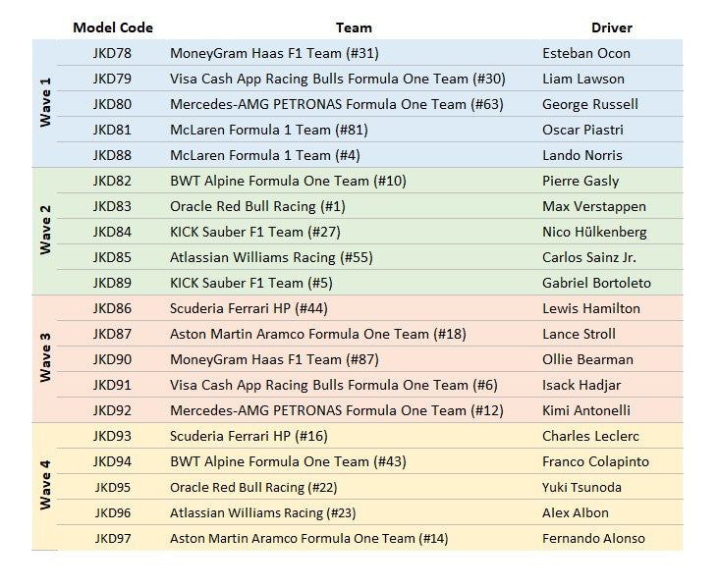Select driver name Max Verstappen

click(x=594, y=206)
